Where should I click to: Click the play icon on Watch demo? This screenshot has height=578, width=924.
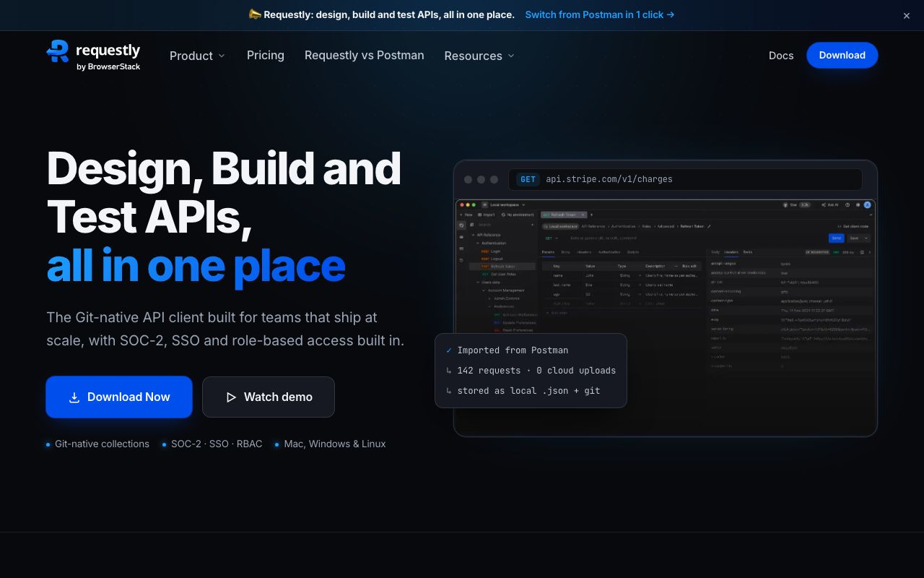click(231, 397)
